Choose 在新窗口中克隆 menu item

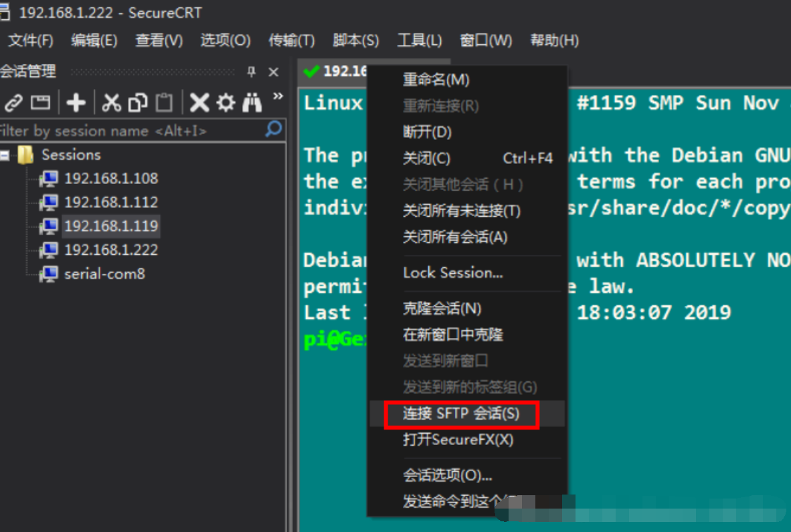point(467,335)
